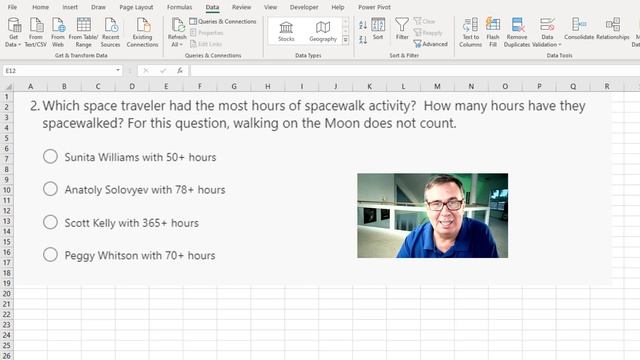
Task: Open the Sort dialog
Action: [378, 29]
